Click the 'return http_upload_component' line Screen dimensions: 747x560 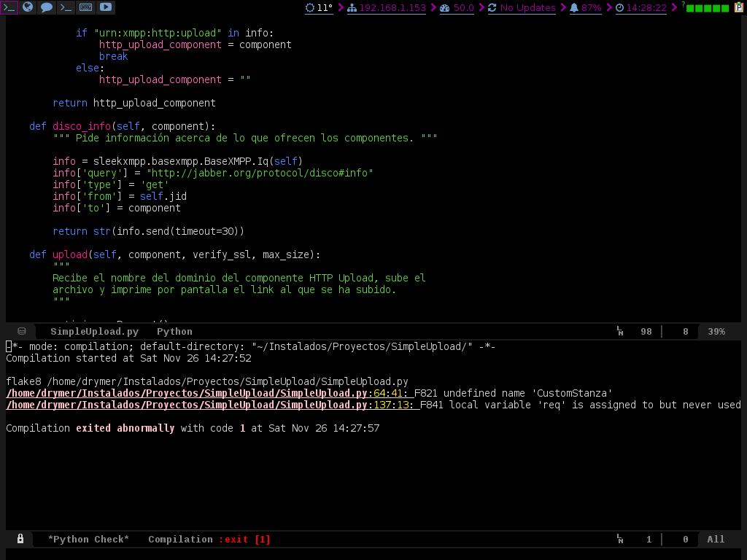tap(134, 103)
